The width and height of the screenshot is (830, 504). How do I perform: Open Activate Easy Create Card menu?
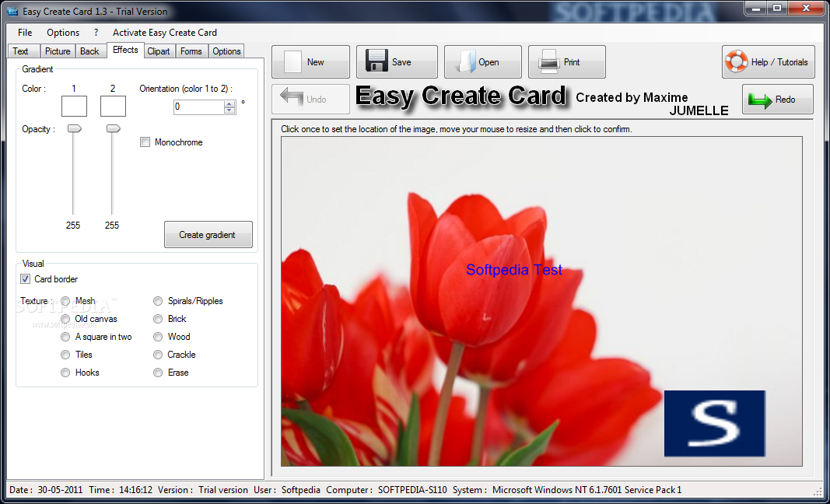pos(165,33)
